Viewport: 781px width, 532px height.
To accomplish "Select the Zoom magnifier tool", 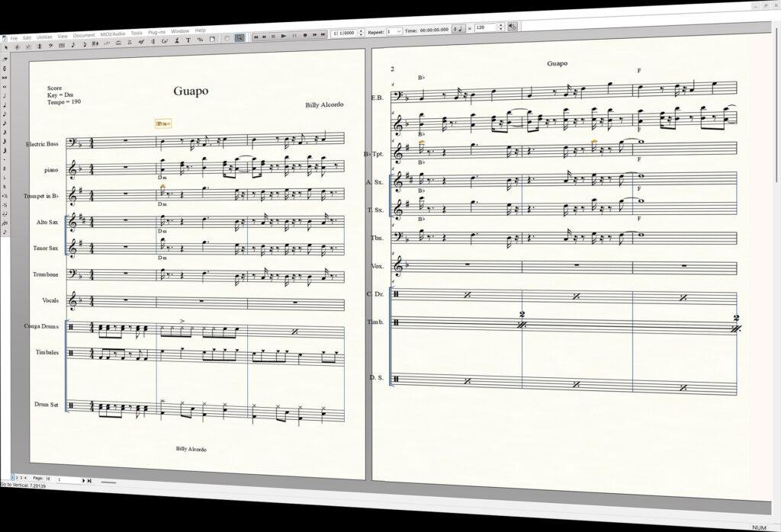I will [239, 38].
